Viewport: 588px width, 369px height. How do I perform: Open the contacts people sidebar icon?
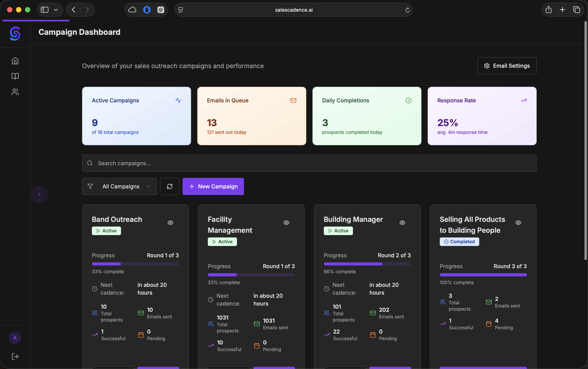(x=15, y=92)
